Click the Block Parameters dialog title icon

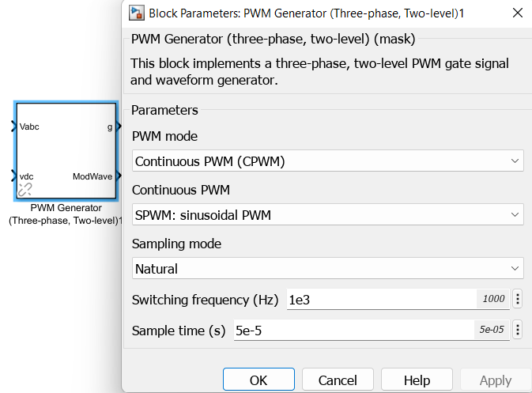point(138,13)
